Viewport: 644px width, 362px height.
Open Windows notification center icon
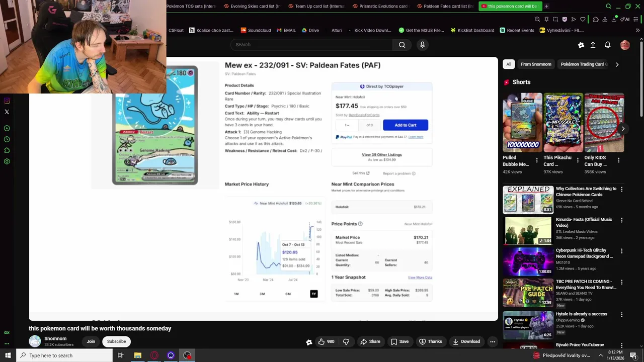point(633,355)
